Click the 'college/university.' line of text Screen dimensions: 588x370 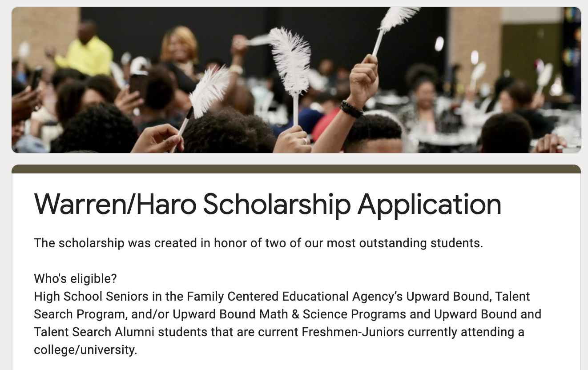tap(86, 350)
